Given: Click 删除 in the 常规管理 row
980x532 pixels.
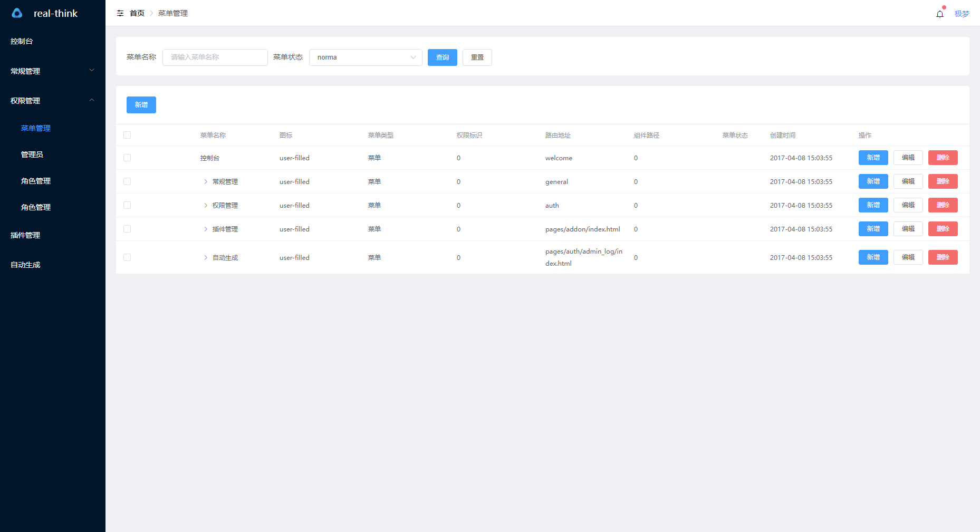Looking at the screenshot, I should (943, 181).
